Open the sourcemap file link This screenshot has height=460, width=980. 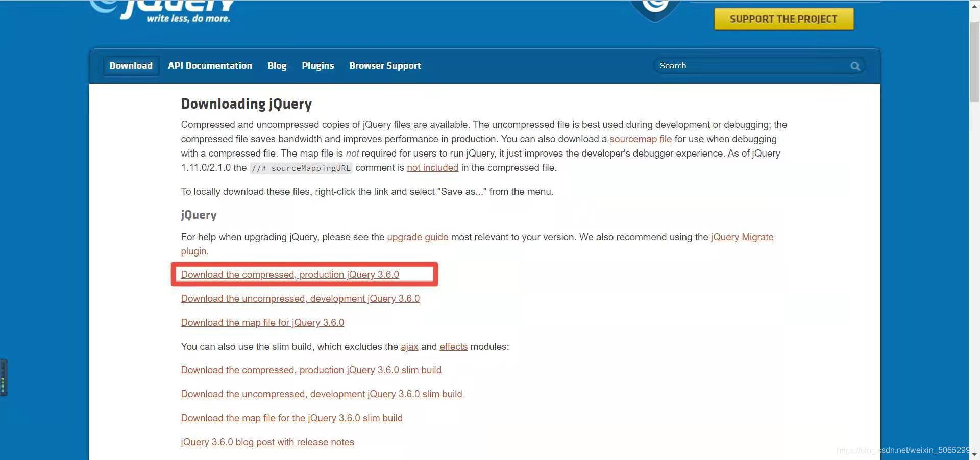pos(641,139)
